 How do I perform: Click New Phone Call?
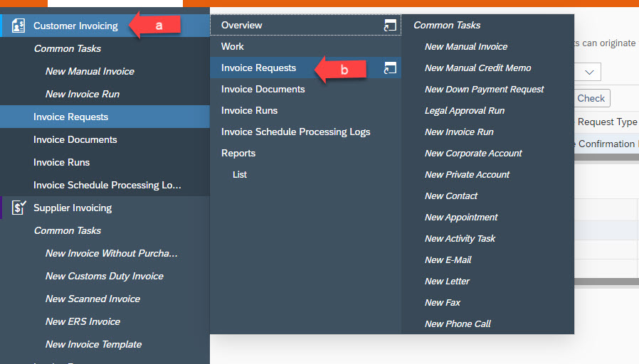coord(458,323)
